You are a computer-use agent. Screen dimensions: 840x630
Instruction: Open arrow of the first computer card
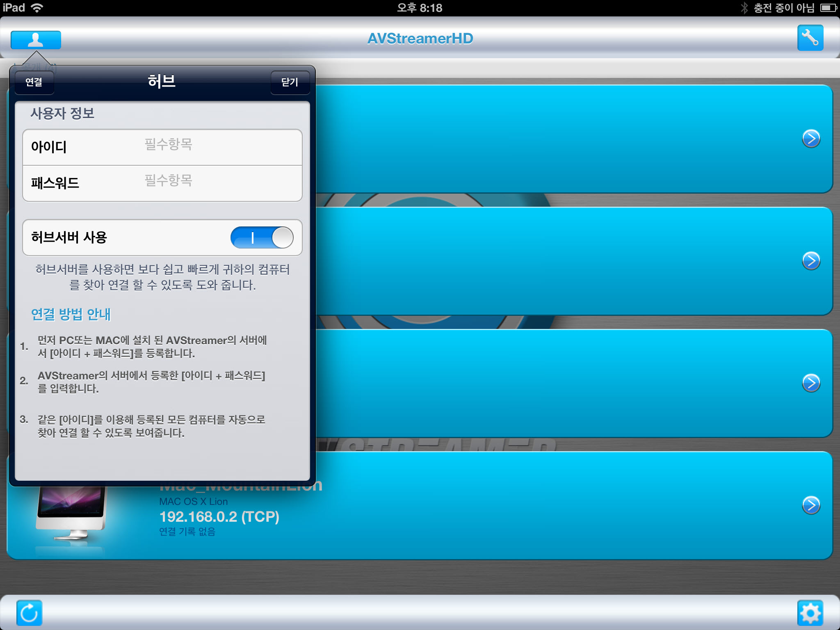[811, 139]
